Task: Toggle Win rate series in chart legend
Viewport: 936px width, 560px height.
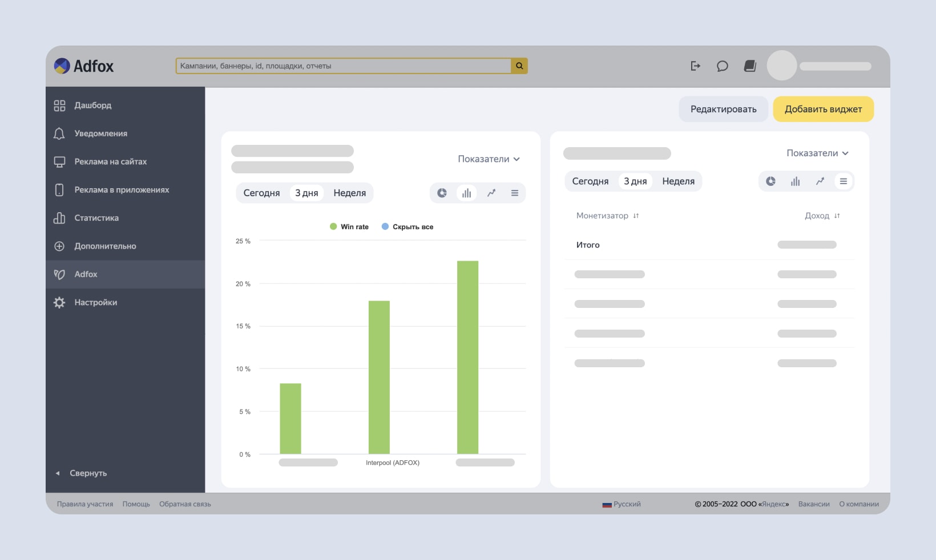Action: (x=349, y=227)
